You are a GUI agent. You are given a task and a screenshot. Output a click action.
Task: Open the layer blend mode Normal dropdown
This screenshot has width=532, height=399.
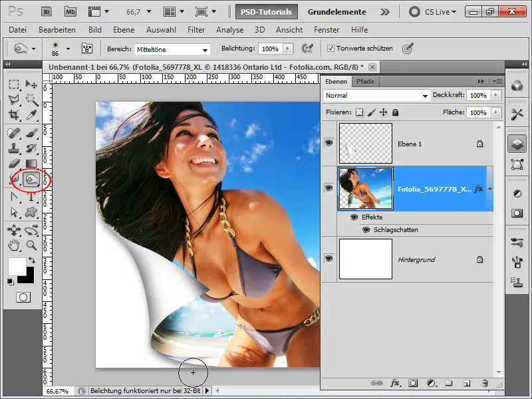pyautogui.click(x=376, y=96)
